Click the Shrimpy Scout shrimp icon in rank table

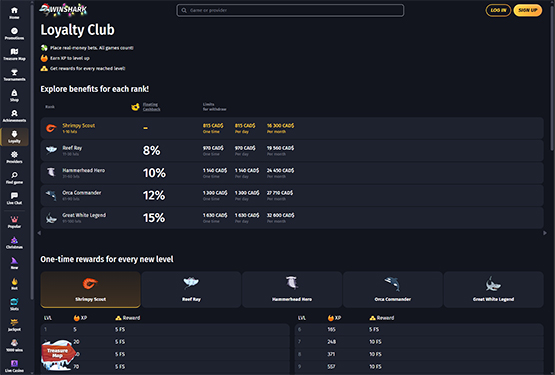[x=51, y=128]
